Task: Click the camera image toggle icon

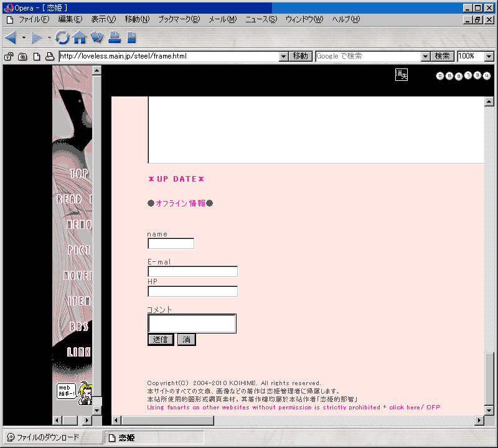Action: pyautogui.click(x=22, y=57)
